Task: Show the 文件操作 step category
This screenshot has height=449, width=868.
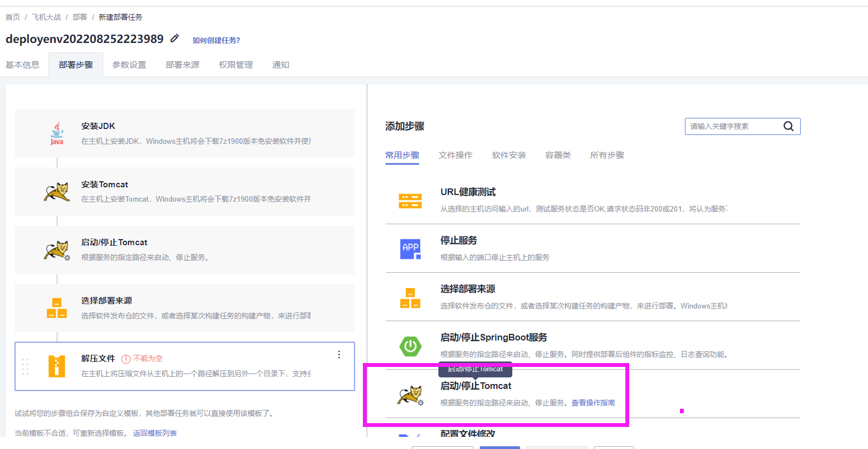Action: [456, 155]
